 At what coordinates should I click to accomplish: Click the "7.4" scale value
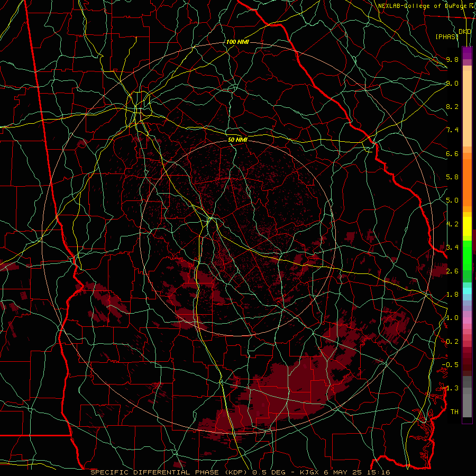coord(452,130)
